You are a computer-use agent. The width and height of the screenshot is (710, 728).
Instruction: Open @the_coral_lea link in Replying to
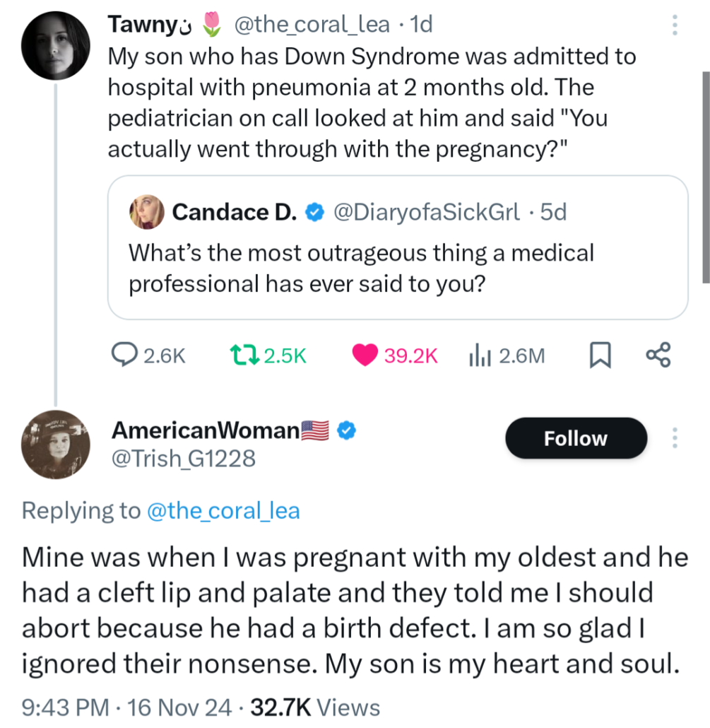click(223, 511)
